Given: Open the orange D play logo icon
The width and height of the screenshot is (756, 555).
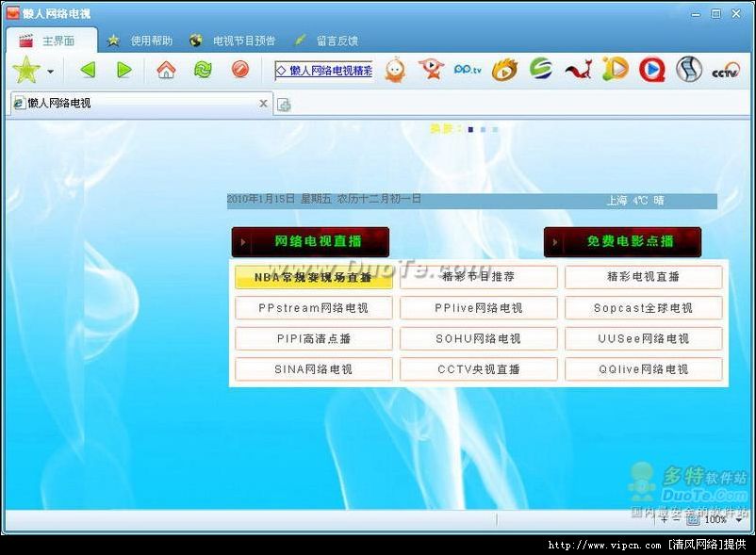Looking at the screenshot, I should click(x=616, y=69).
